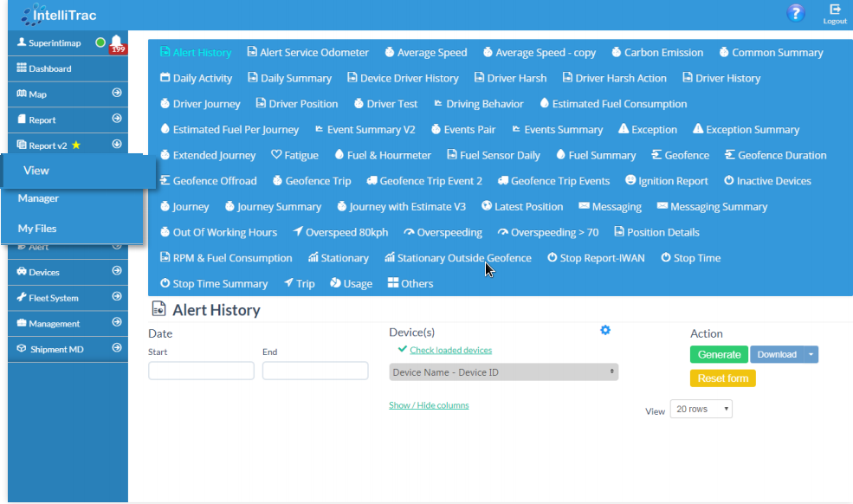Open the View rows count dropdown

pos(701,409)
